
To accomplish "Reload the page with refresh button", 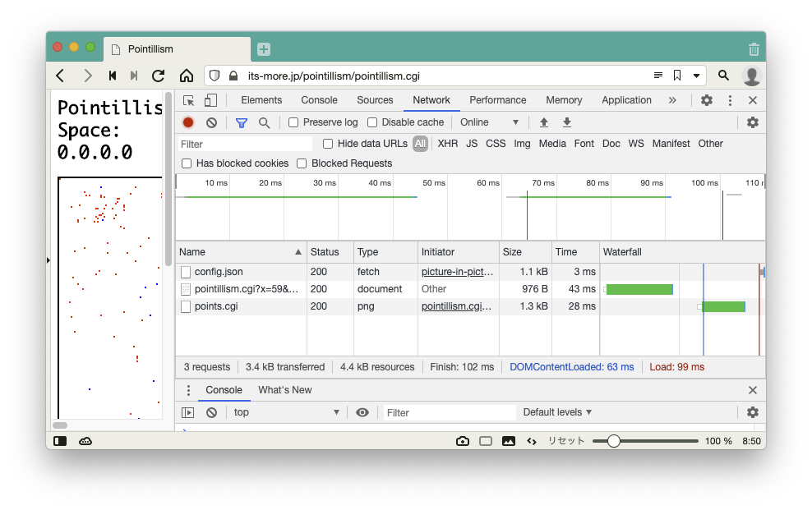I will point(159,76).
